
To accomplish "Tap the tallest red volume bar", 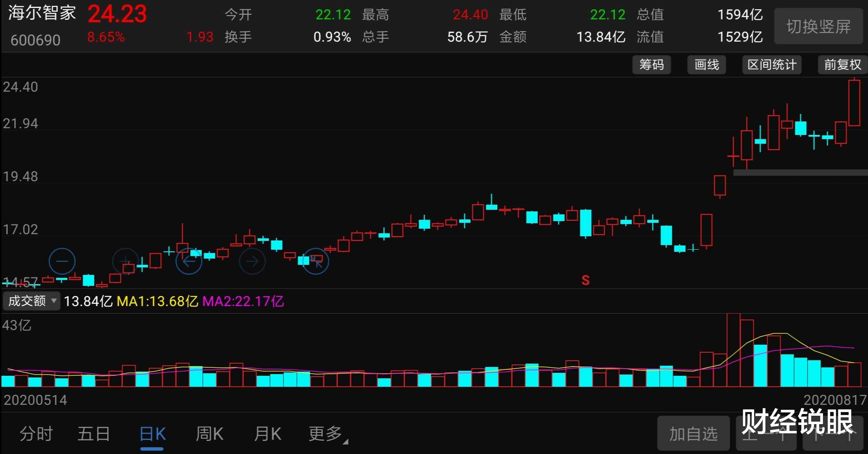I will click(x=733, y=350).
